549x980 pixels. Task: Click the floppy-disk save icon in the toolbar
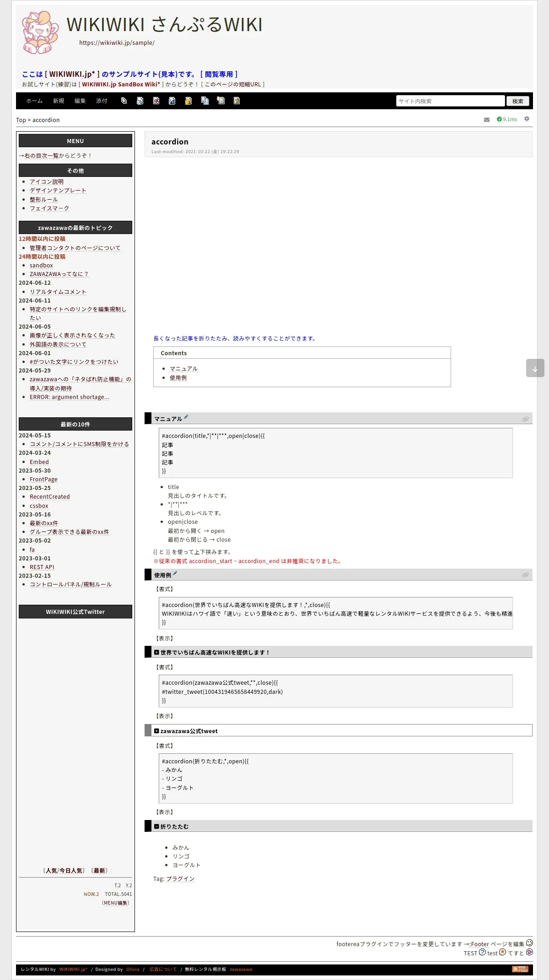(172, 101)
